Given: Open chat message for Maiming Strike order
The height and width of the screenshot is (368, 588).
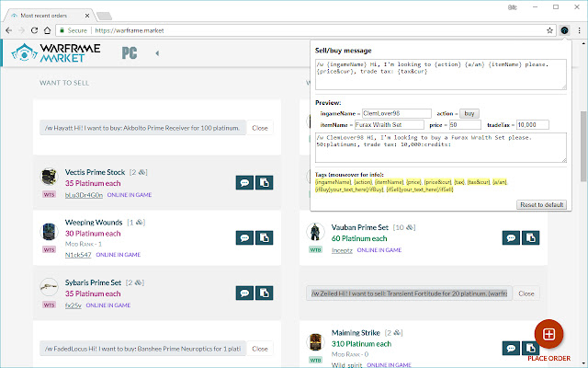Looking at the screenshot, I should (511, 348).
